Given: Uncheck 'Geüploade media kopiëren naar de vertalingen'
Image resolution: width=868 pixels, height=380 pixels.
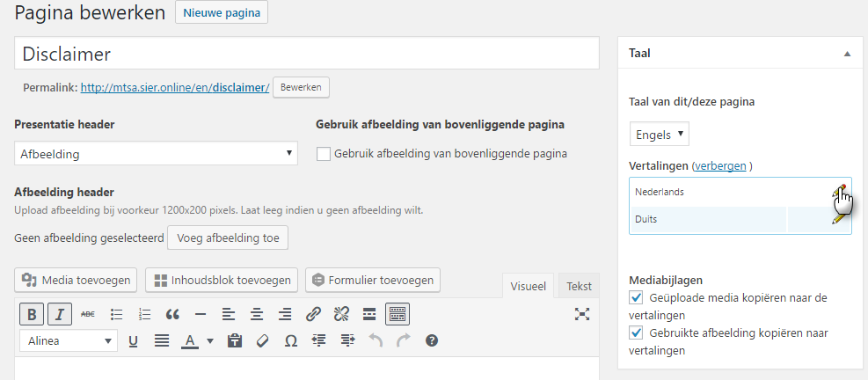Looking at the screenshot, I should [x=637, y=298].
